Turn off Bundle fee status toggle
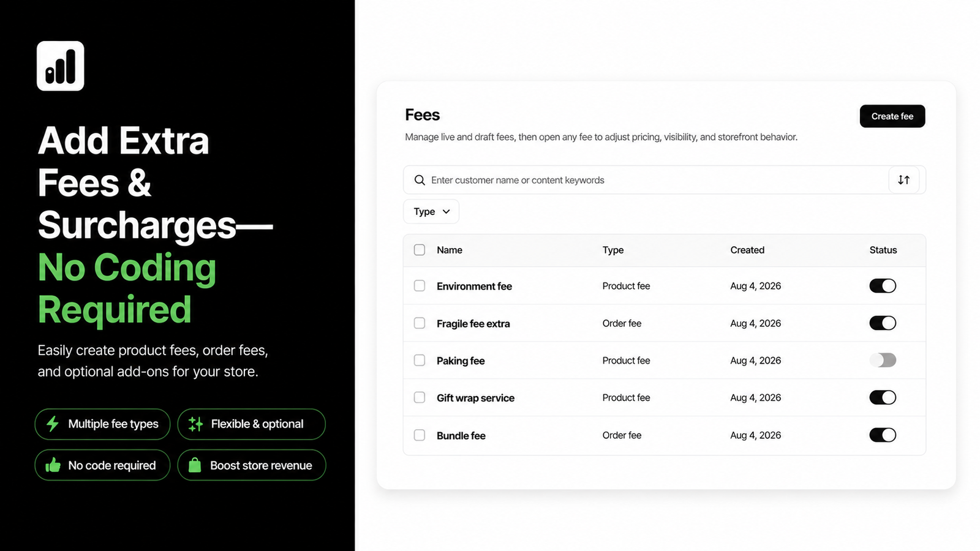 pyautogui.click(x=883, y=435)
